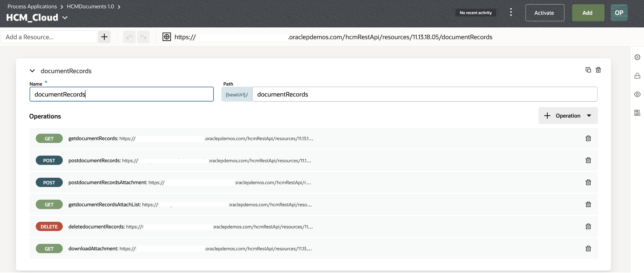
Task: Click the Activate button
Action: (545, 13)
